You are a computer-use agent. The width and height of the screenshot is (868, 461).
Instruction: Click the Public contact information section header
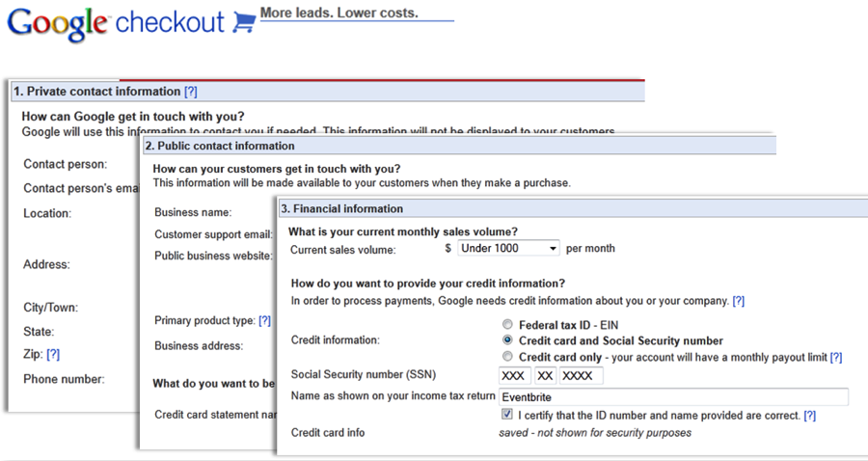[x=459, y=146]
